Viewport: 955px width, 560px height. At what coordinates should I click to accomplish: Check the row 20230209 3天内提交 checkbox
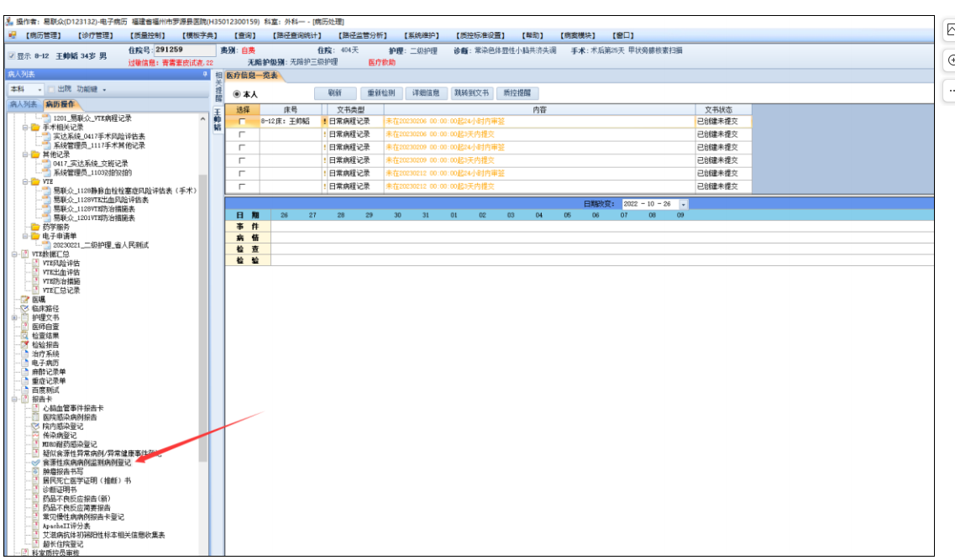pos(242,160)
